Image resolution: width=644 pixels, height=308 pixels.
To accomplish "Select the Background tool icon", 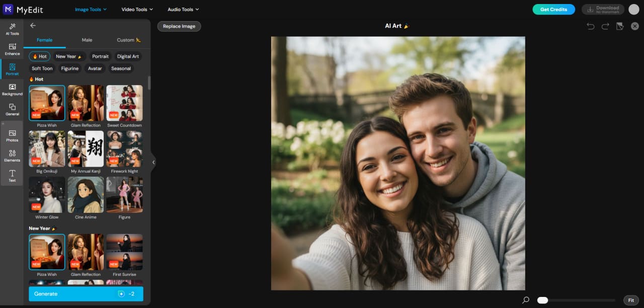I will click(12, 89).
